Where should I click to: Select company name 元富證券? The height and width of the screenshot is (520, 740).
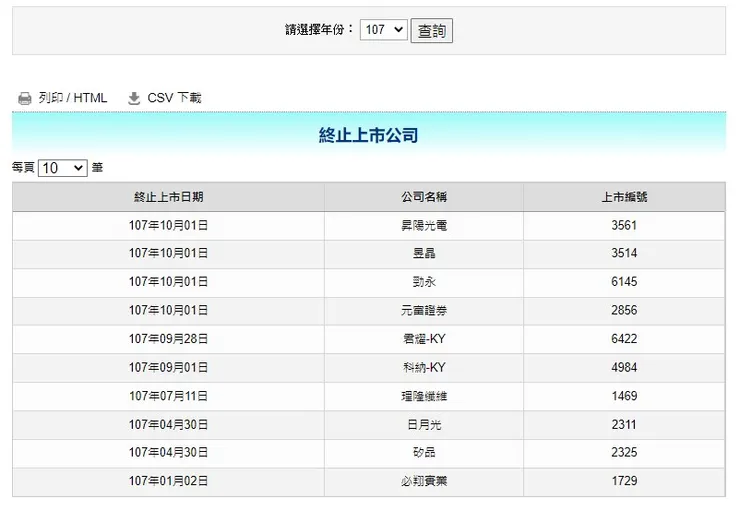tap(424, 310)
